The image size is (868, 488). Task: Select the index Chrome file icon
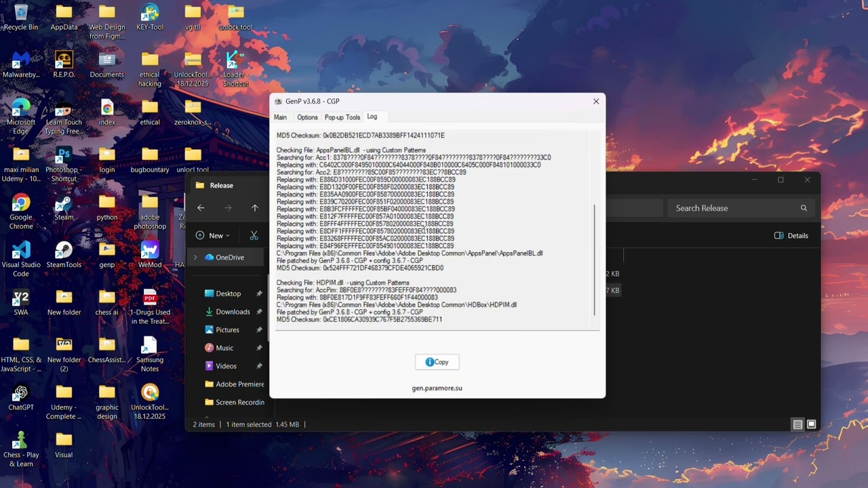click(106, 113)
